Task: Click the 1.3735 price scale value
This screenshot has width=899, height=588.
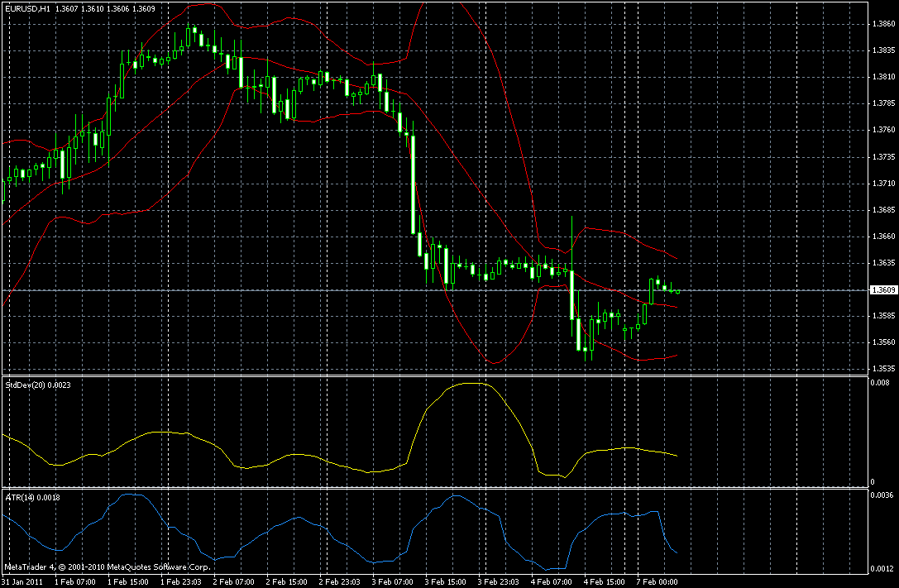Action: [883, 156]
